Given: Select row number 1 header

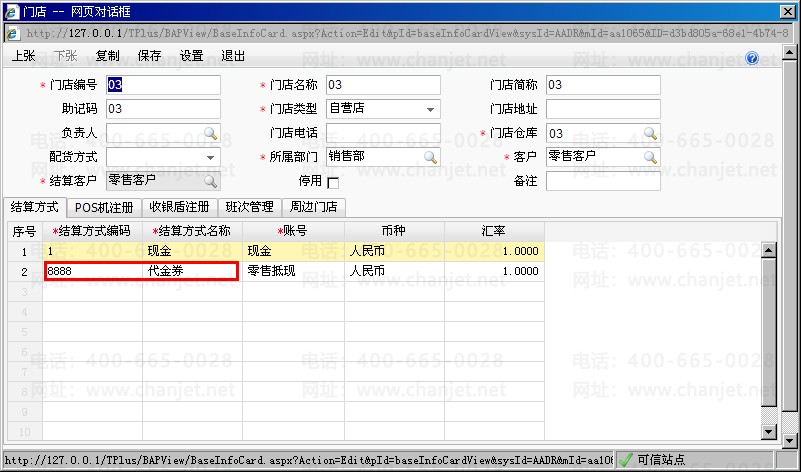Looking at the screenshot, I should coord(25,251).
